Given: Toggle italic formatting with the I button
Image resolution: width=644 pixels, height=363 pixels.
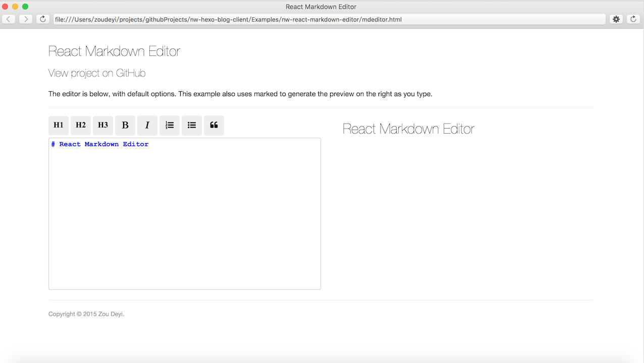Looking at the screenshot, I should pos(147,126).
